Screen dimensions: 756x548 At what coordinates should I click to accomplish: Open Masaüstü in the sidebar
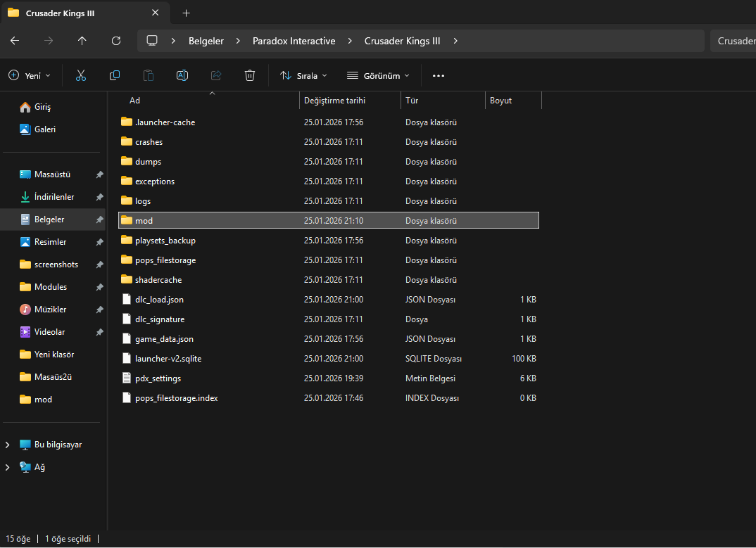pyautogui.click(x=53, y=174)
